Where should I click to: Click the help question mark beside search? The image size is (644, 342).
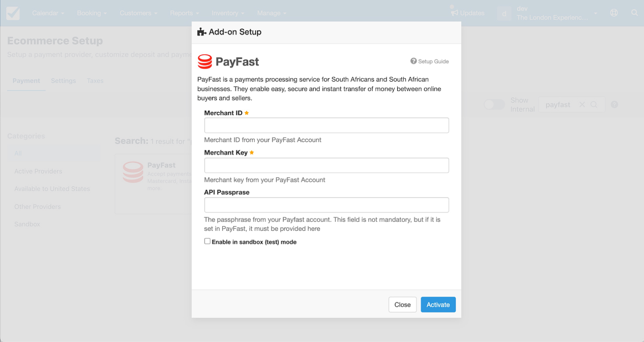click(x=614, y=104)
